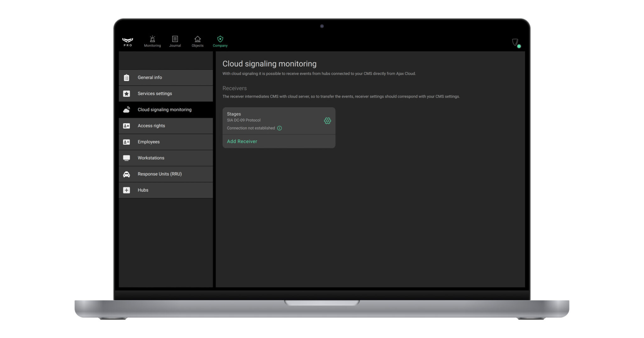Click the cloud icon beside Cloud signaling monitoring

(126, 109)
